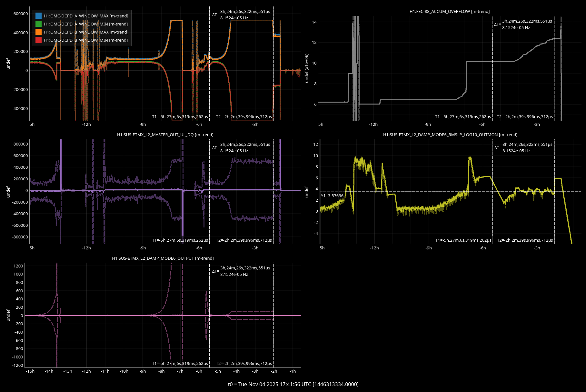
Task: Click the DAMP_MODE6_RMSLP_LOG10_OUTMON plot title
Action: coord(450,135)
